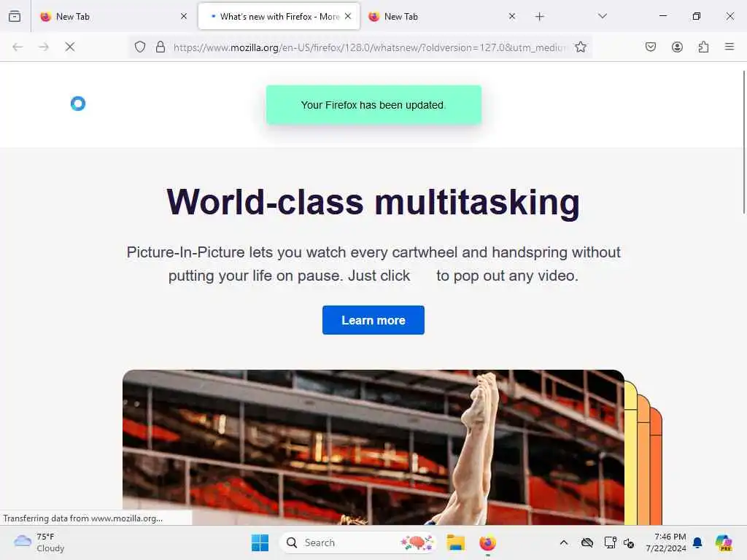Open File Explorer from the taskbar
Viewport: 747px width, 560px height.
click(x=455, y=542)
